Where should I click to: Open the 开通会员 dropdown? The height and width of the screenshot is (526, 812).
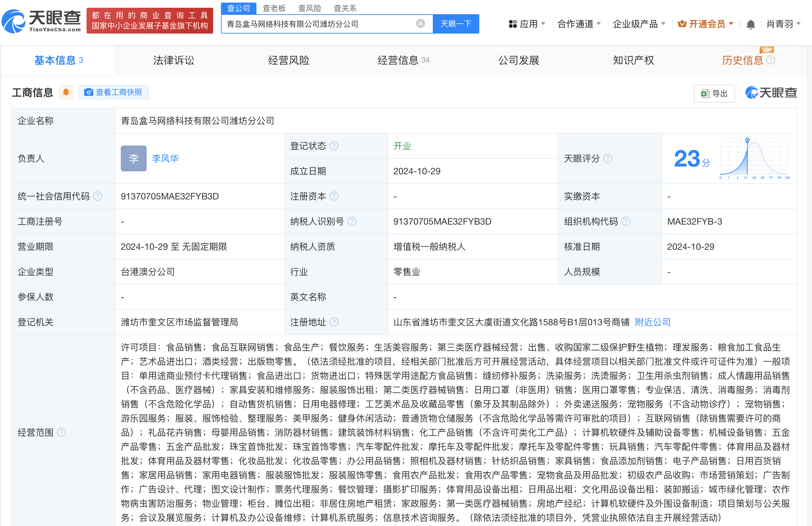click(x=705, y=24)
